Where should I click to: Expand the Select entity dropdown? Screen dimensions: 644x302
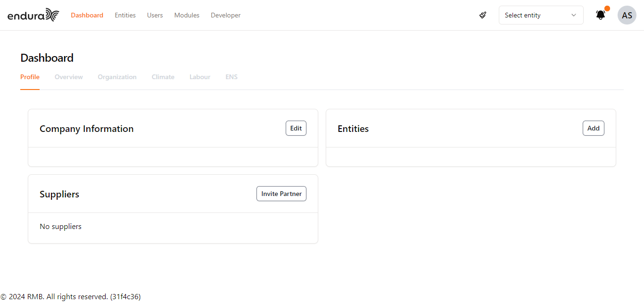pos(541,15)
